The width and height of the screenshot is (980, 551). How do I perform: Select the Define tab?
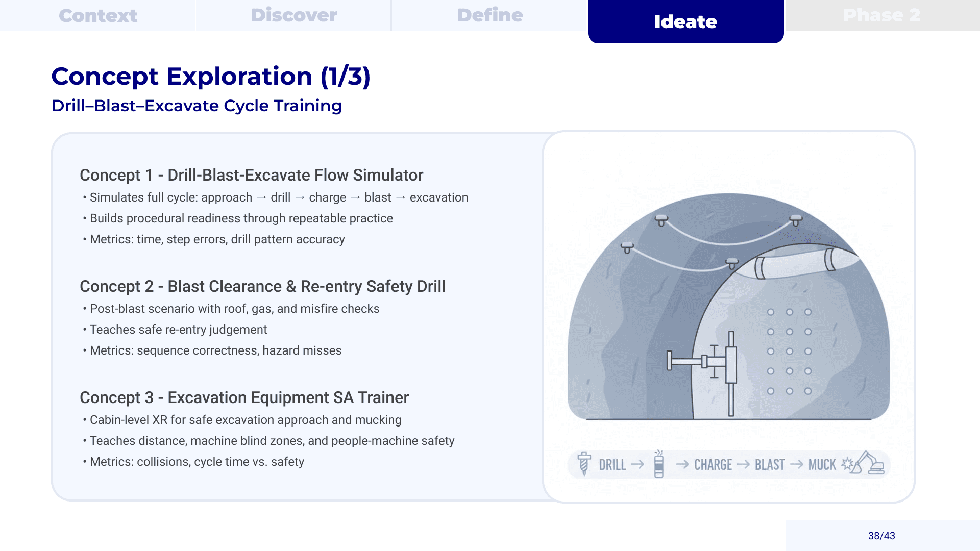coord(490,15)
